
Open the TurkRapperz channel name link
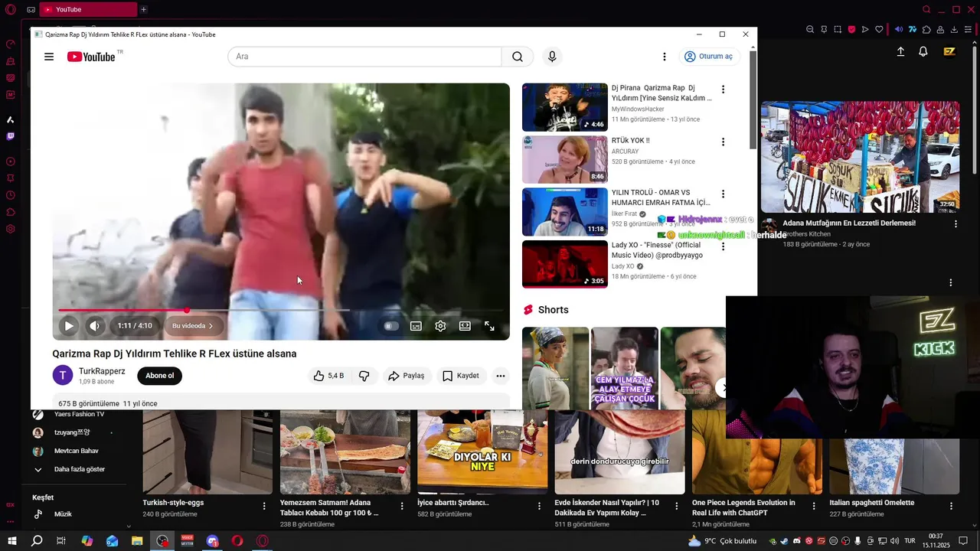click(x=102, y=371)
